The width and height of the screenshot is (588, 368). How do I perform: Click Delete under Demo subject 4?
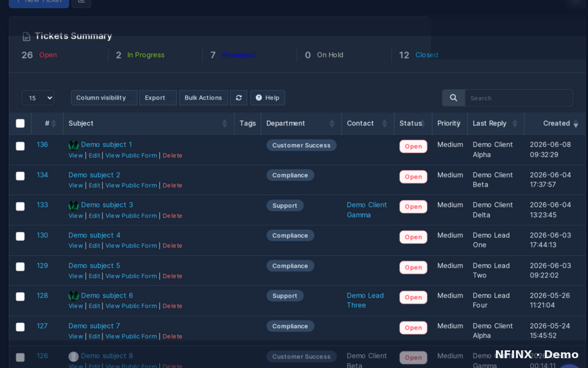172,246
